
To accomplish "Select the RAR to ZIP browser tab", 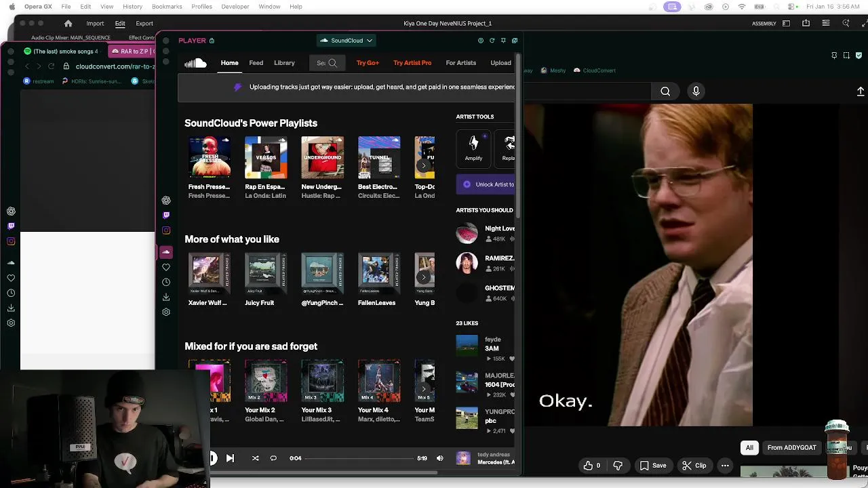I will click(132, 52).
